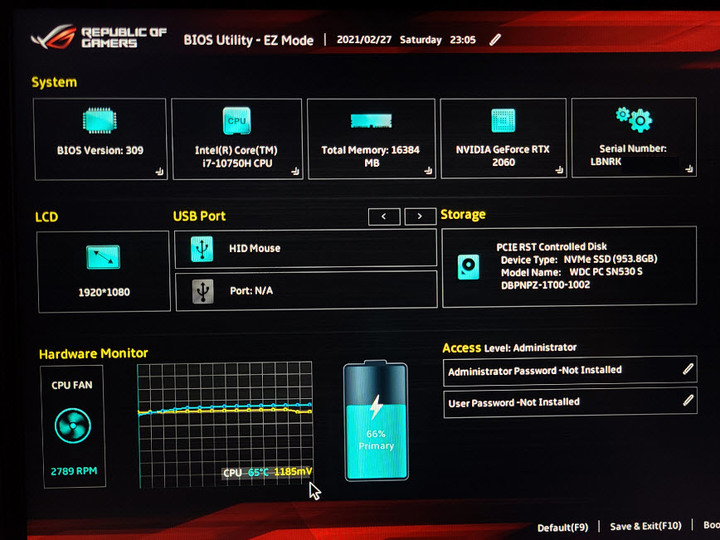Click the Hardware Monitor heading
Viewport: 720px width, 540px height.
pyautogui.click(x=94, y=354)
